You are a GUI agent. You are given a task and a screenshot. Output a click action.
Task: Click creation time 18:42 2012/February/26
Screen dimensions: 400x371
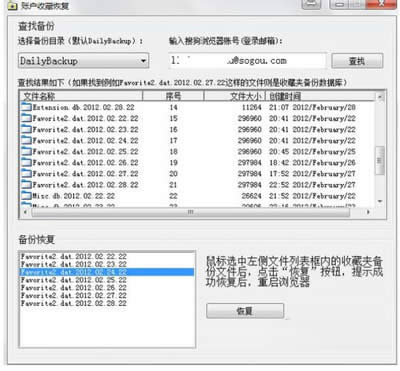point(312,162)
